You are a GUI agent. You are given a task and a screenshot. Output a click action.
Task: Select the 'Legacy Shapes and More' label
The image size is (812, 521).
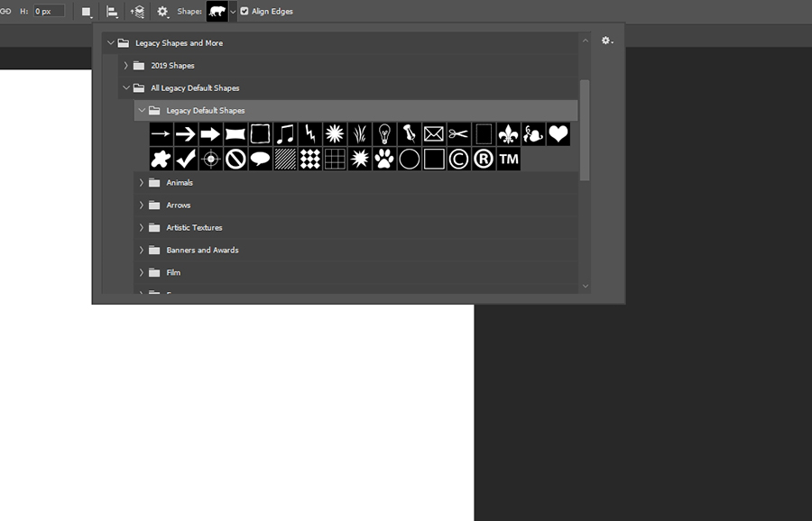[x=180, y=43]
